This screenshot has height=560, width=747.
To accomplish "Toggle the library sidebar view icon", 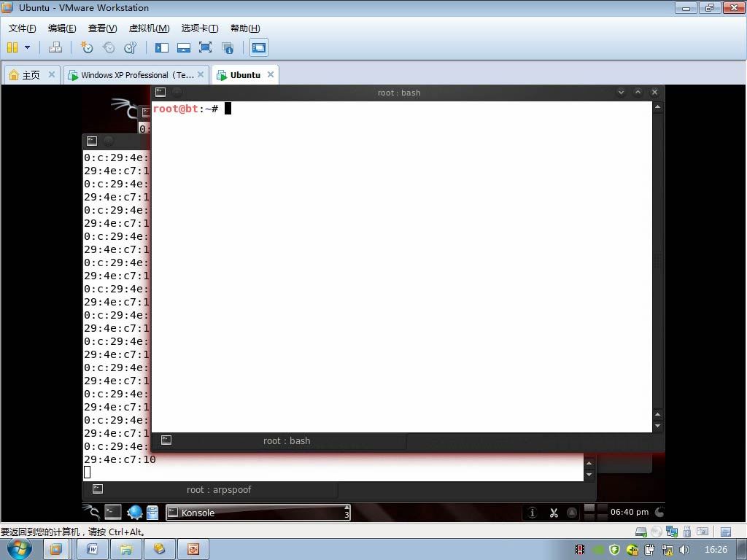I will click(162, 47).
